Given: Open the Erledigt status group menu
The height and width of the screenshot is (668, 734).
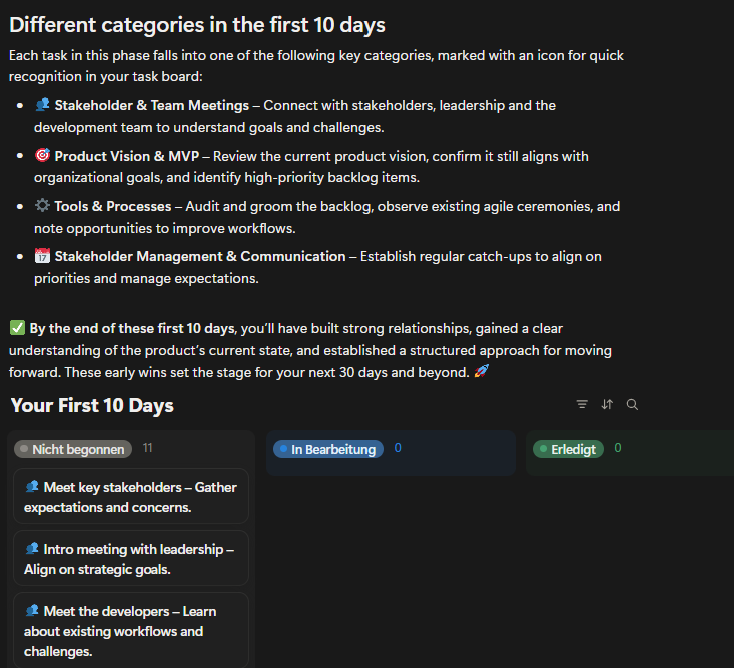Looking at the screenshot, I should pyautogui.click(x=568, y=449).
